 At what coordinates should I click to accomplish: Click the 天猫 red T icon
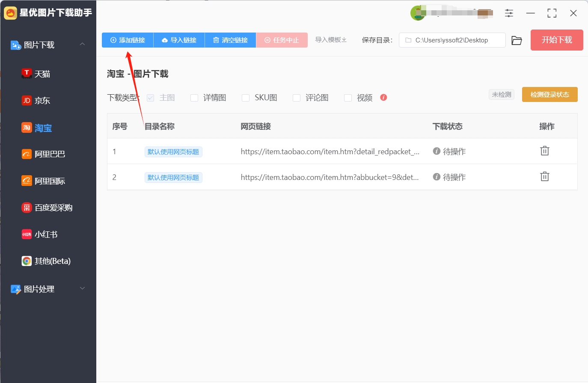coord(27,73)
